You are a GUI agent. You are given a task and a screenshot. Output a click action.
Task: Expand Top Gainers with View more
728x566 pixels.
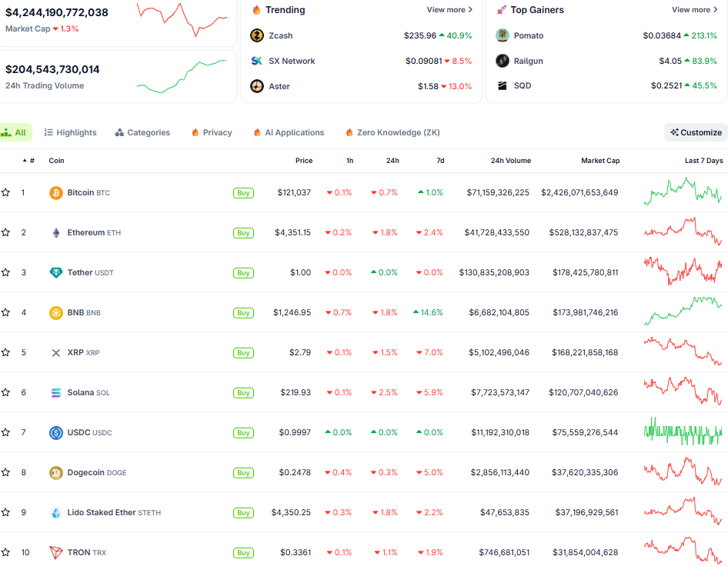(695, 10)
